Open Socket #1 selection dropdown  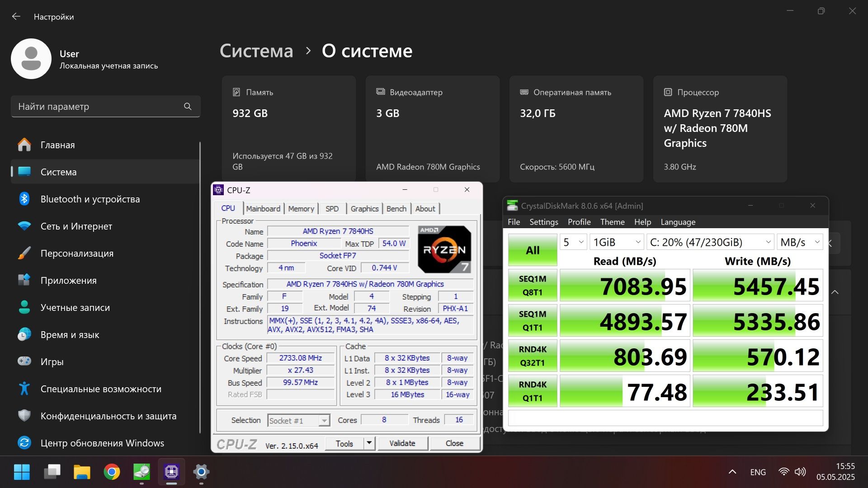[x=298, y=421]
